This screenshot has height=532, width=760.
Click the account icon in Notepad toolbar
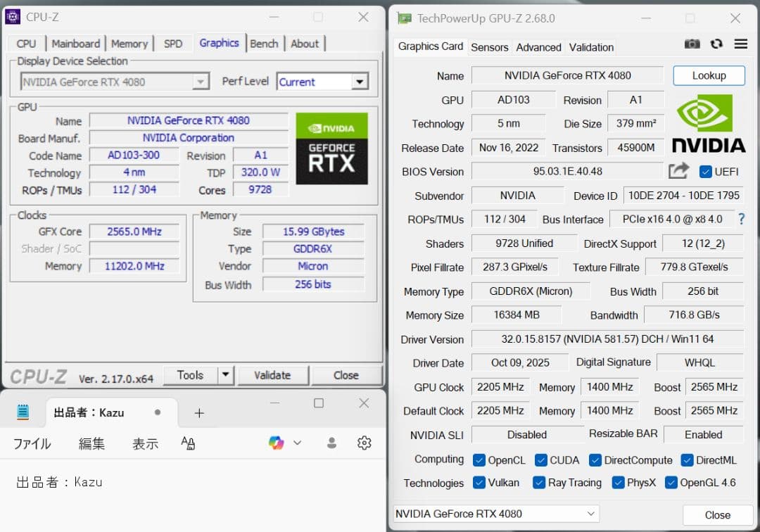pyautogui.click(x=331, y=443)
